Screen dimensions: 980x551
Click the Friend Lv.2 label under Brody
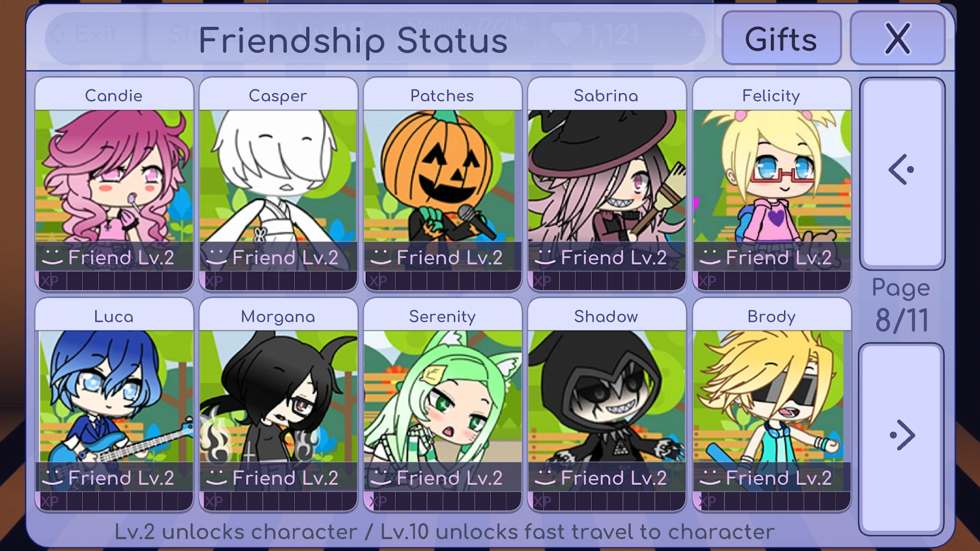[779, 478]
